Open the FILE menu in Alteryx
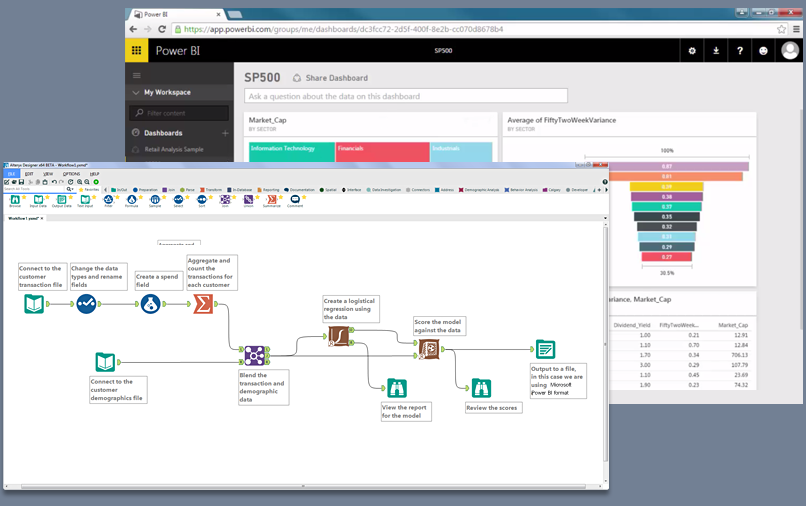This screenshot has width=806, height=506. (x=11, y=174)
